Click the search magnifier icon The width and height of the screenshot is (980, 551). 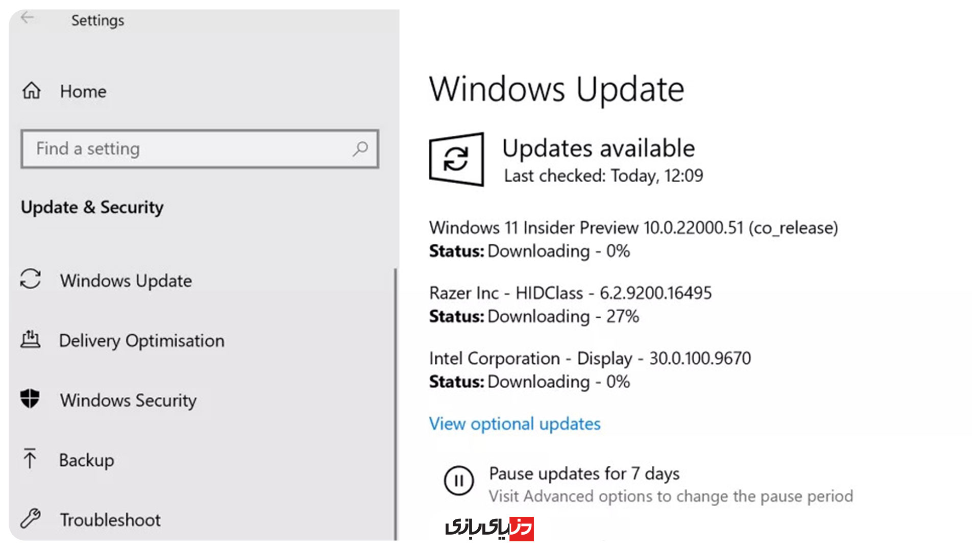[360, 148]
